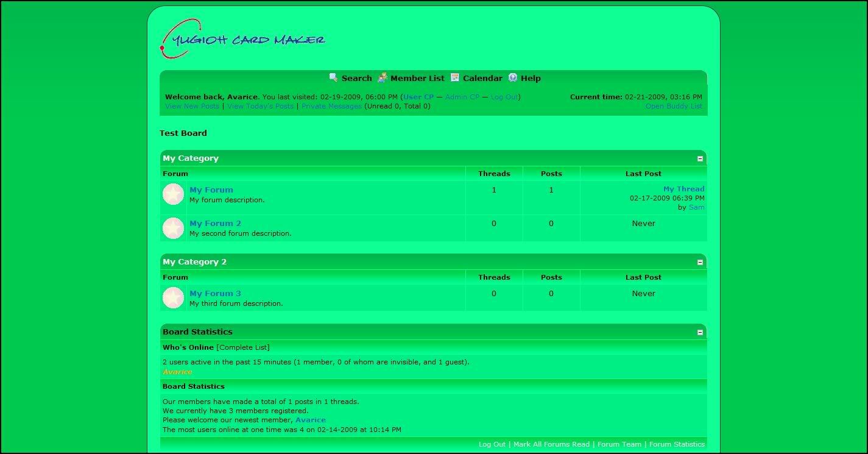Collapse the Board Statistics section

point(700,332)
